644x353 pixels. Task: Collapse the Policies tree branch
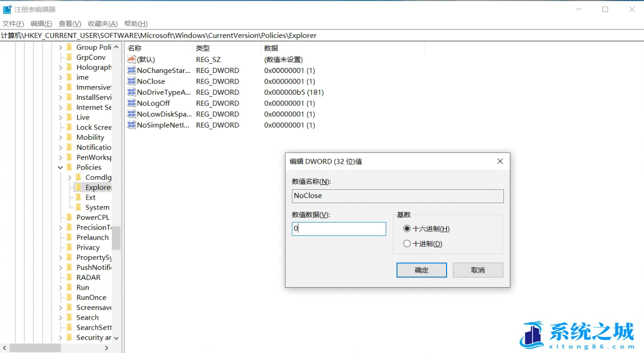60,167
